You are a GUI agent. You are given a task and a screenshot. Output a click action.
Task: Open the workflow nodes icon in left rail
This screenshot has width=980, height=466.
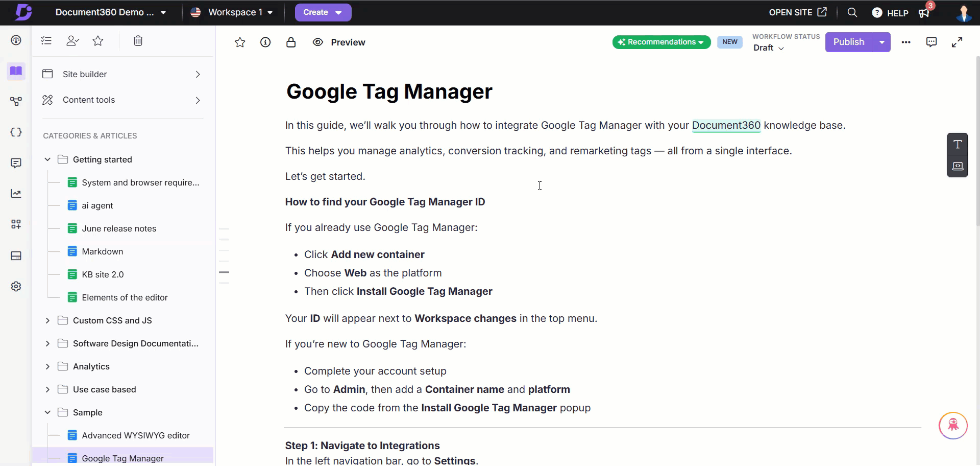pos(16,102)
